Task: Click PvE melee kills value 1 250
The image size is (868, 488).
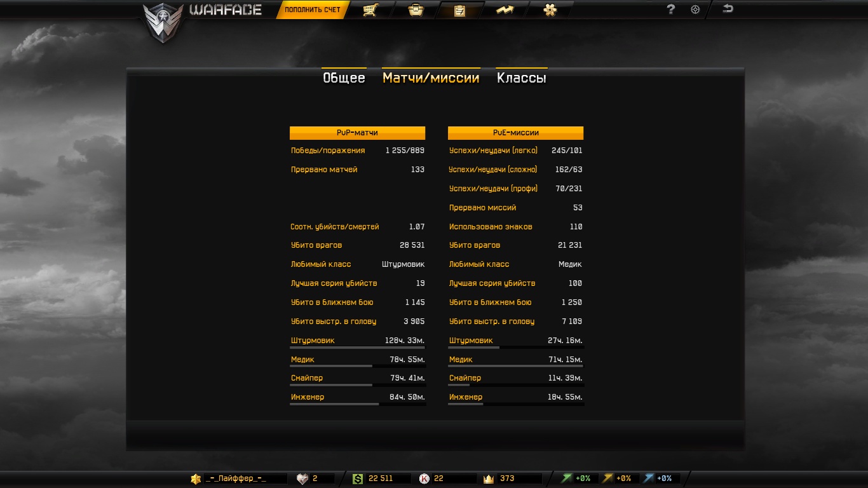Action: pos(572,302)
